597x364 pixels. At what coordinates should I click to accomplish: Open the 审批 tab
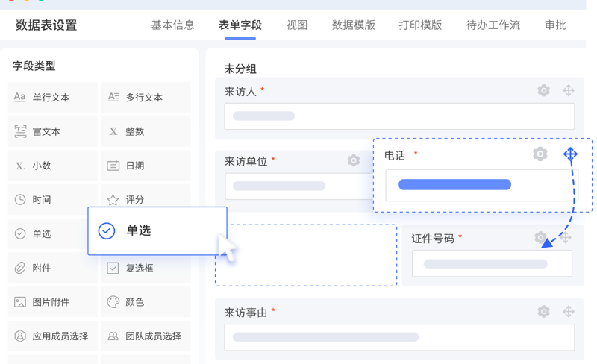(555, 25)
